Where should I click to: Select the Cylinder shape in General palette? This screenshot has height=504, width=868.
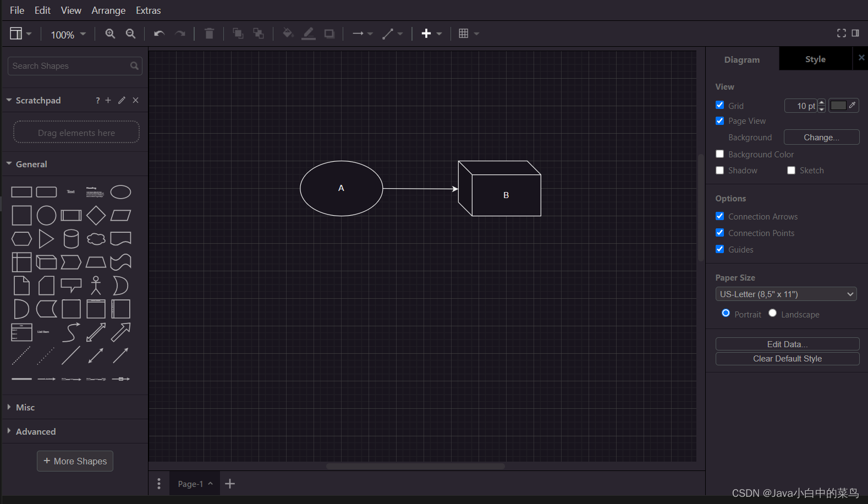coord(71,239)
